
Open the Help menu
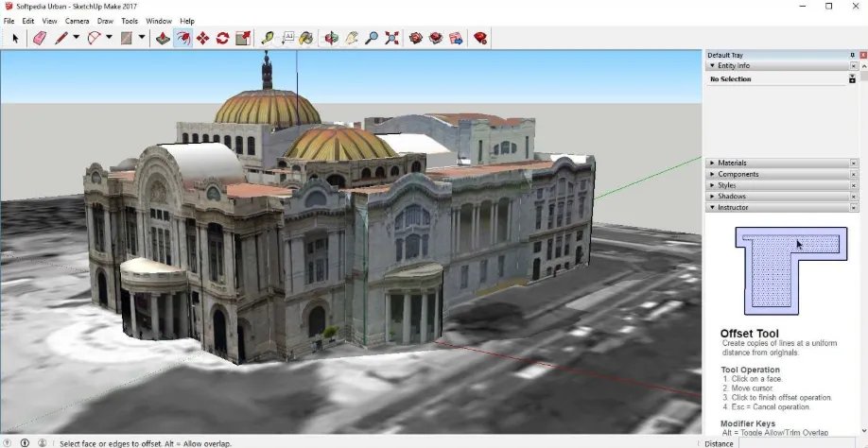pos(187,21)
